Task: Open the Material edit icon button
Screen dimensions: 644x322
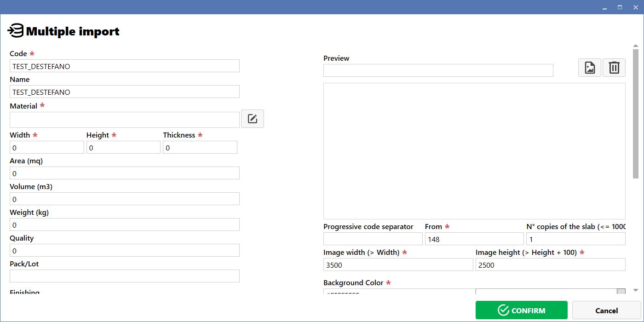Action: click(x=253, y=119)
